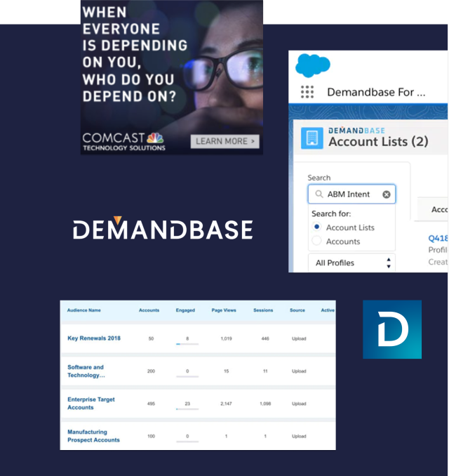The image size is (449, 476).
Task: Sort by Source column header
Action: point(297,310)
